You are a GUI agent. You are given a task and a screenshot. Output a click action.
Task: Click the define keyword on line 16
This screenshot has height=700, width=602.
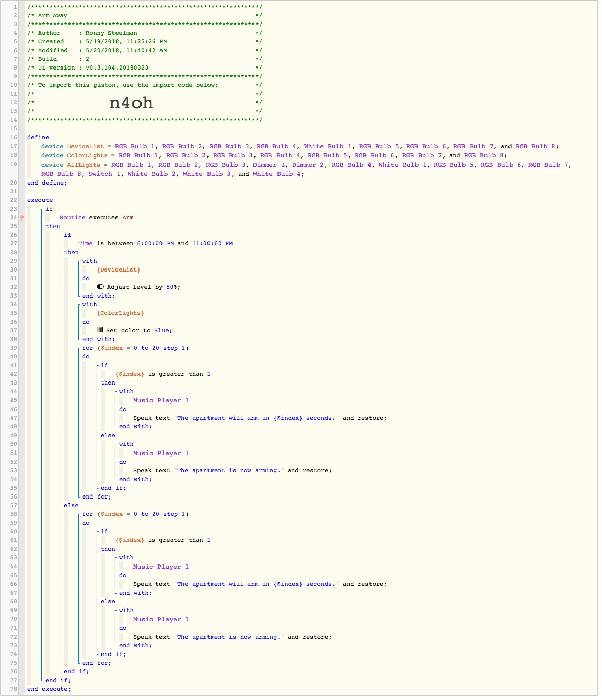[38, 138]
